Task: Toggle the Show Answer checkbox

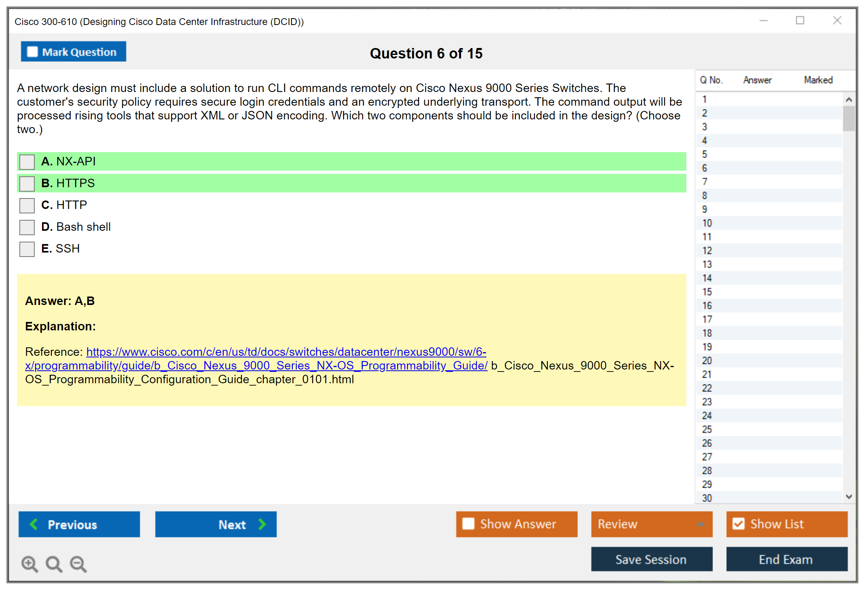Action: coord(468,524)
